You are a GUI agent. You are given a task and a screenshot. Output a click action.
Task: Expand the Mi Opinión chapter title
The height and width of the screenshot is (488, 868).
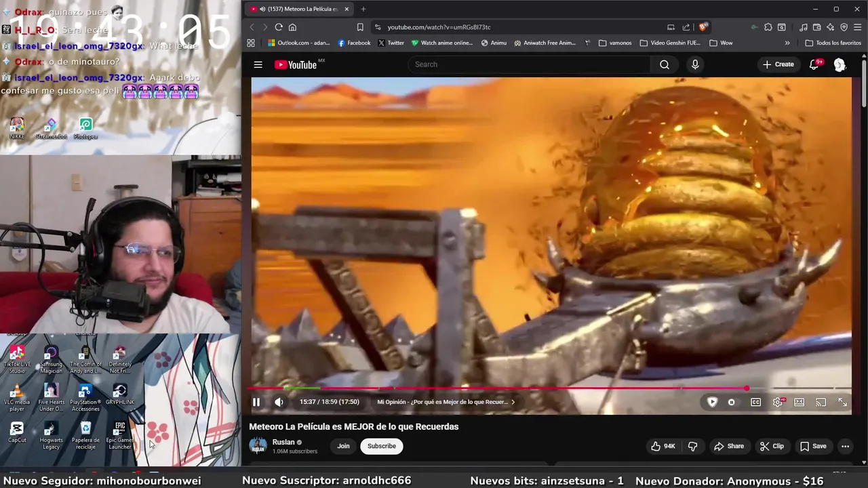(x=446, y=402)
